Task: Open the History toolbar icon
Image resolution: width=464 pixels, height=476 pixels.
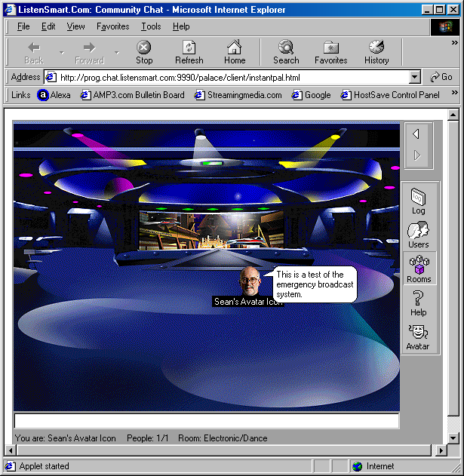Action: [x=376, y=52]
